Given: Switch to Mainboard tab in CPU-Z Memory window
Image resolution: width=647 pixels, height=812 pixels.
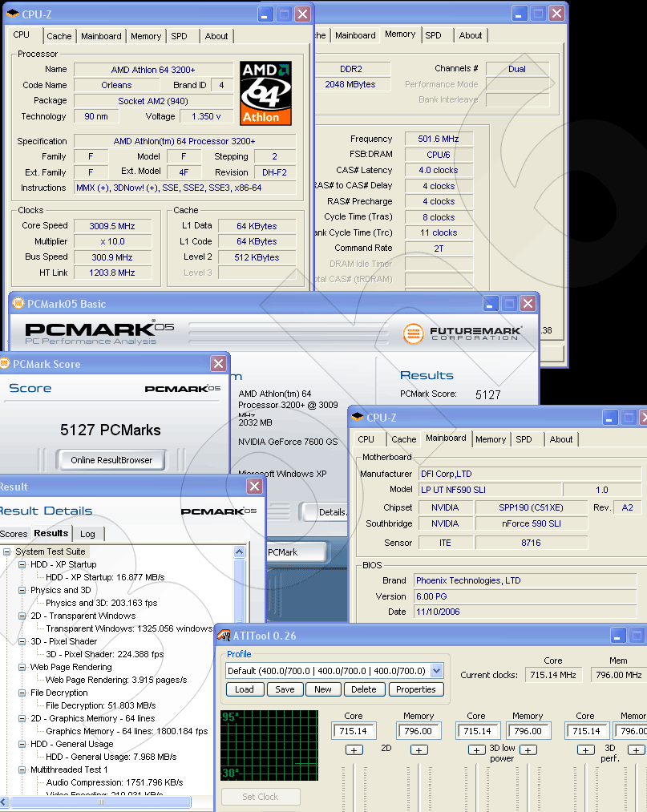Looking at the screenshot, I should (355, 35).
